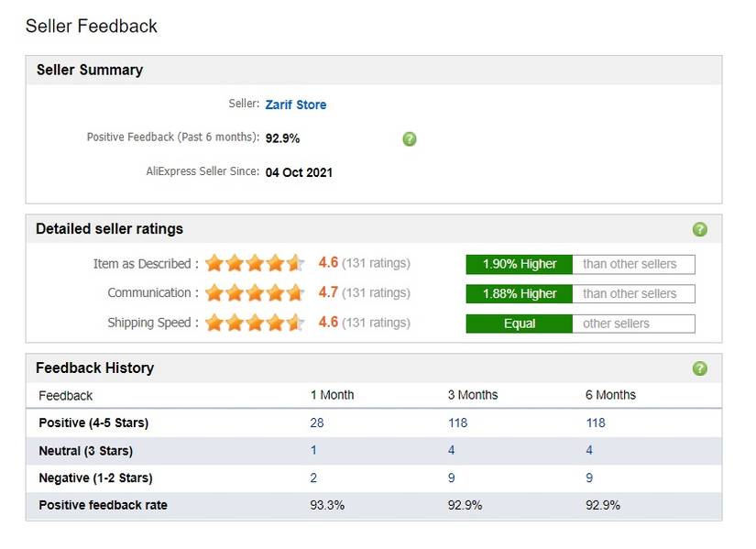Viewport: 756px width, 549px height.
Task: Open 6 Months positive feedback count 118
Action: pos(596,423)
